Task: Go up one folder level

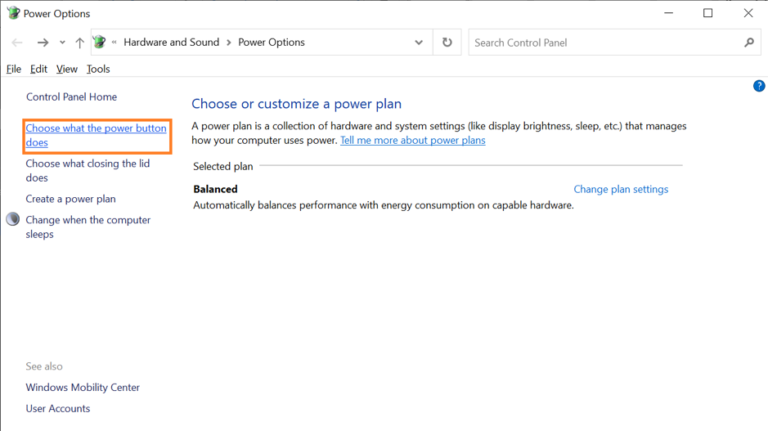Action: click(80, 43)
